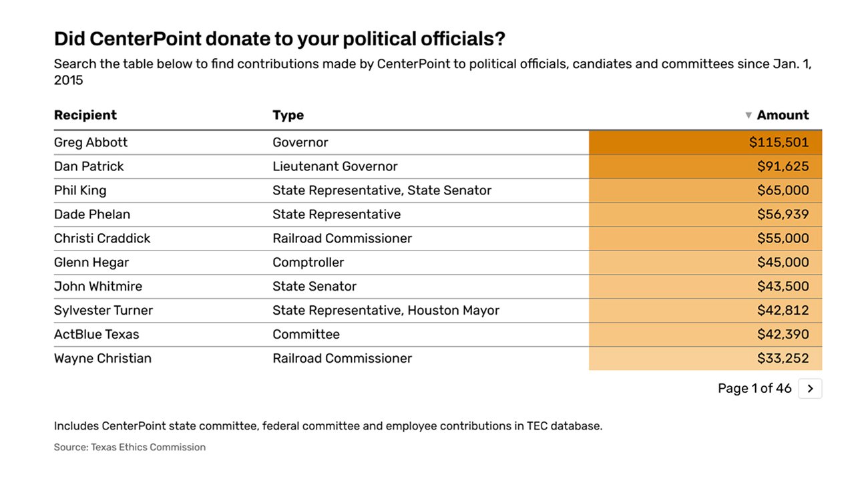The width and height of the screenshot is (868, 481).
Task: Click Greg Abbott's $115,501 amount cell
Action: click(x=779, y=142)
